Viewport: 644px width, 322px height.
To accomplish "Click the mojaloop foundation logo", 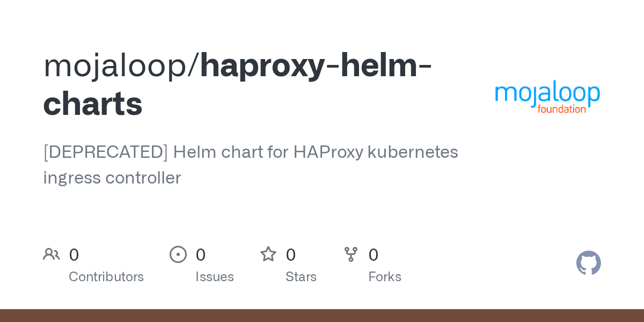I will 547,97.
